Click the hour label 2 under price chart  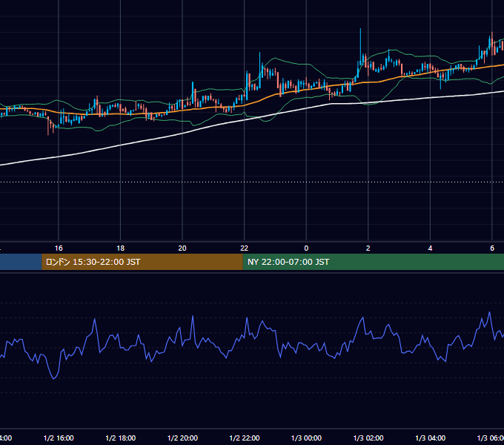point(368,248)
